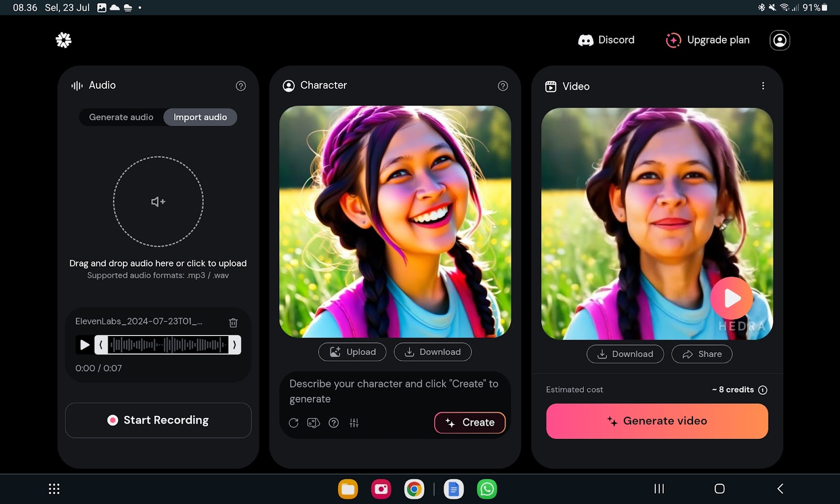Click the 'Supported audio formats' text
The height and width of the screenshot is (504, 840).
tap(158, 275)
